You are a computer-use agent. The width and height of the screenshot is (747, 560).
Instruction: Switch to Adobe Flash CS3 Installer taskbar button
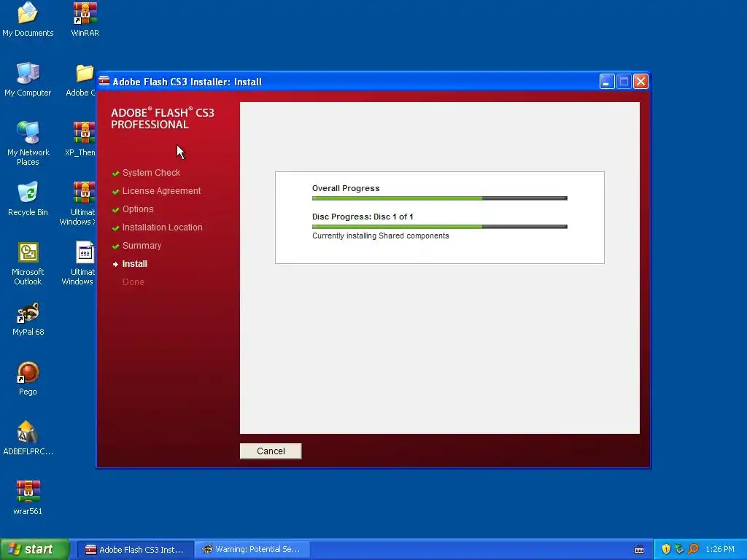coord(135,550)
